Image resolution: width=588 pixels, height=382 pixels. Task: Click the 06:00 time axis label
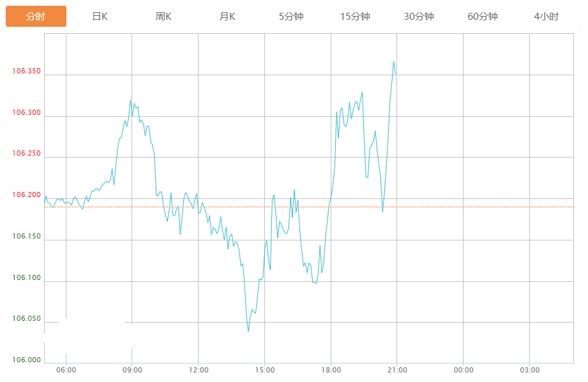coord(66,371)
